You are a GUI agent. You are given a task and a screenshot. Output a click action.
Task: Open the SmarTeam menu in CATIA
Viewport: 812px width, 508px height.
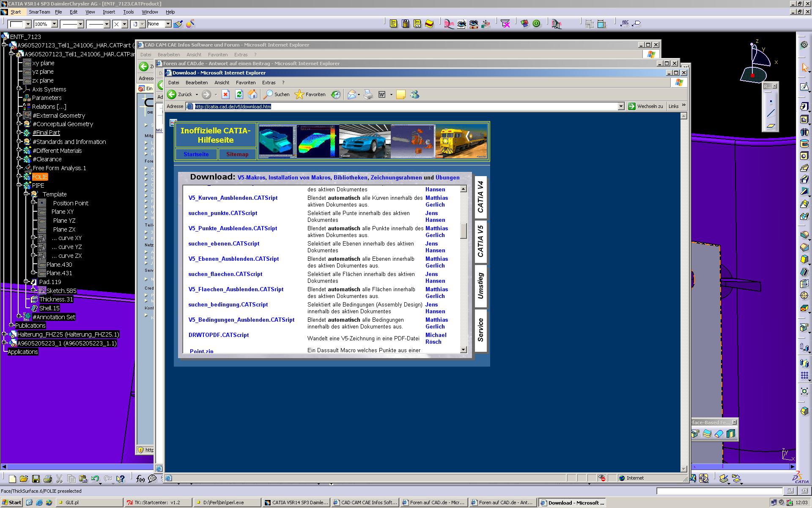click(39, 12)
